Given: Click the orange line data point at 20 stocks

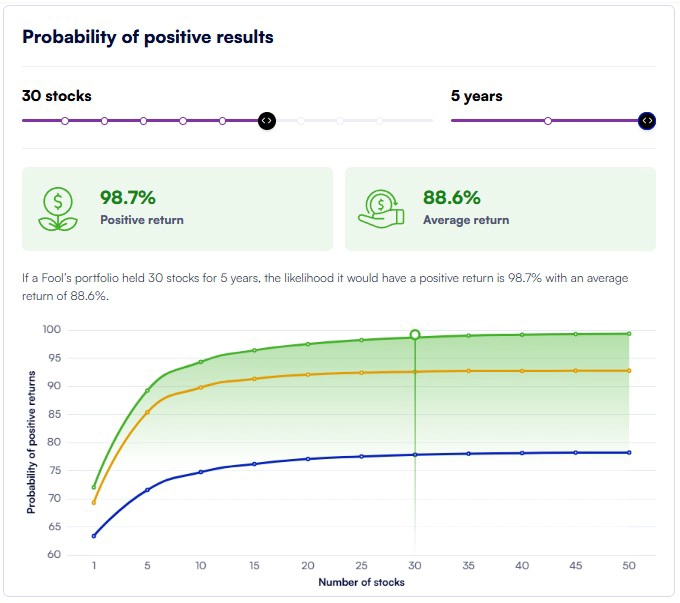Looking at the screenshot, I should coord(308,375).
